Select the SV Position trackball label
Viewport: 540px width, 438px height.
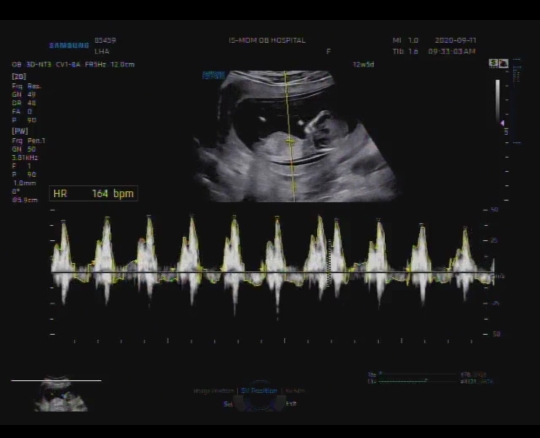(259, 391)
